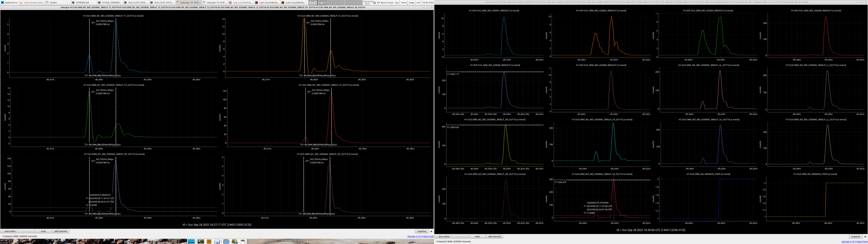The image size is (868, 244).
Task: Click the users dock icon
Action: click(234, 241)
